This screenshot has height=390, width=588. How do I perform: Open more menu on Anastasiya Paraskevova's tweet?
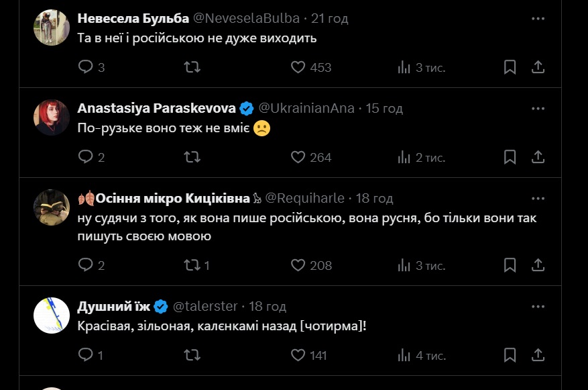point(538,108)
